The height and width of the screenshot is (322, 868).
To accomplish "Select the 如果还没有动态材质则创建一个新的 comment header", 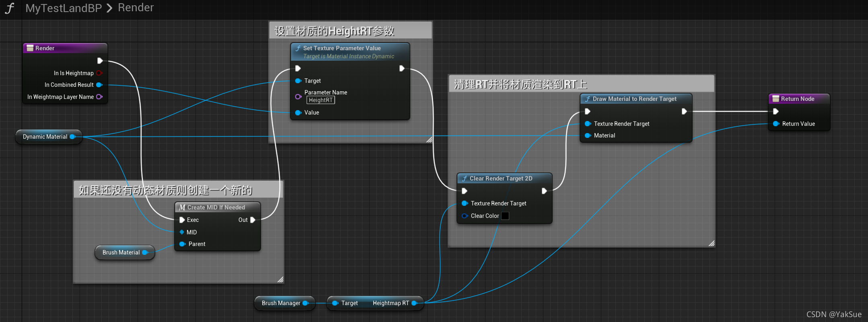I will (179, 190).
